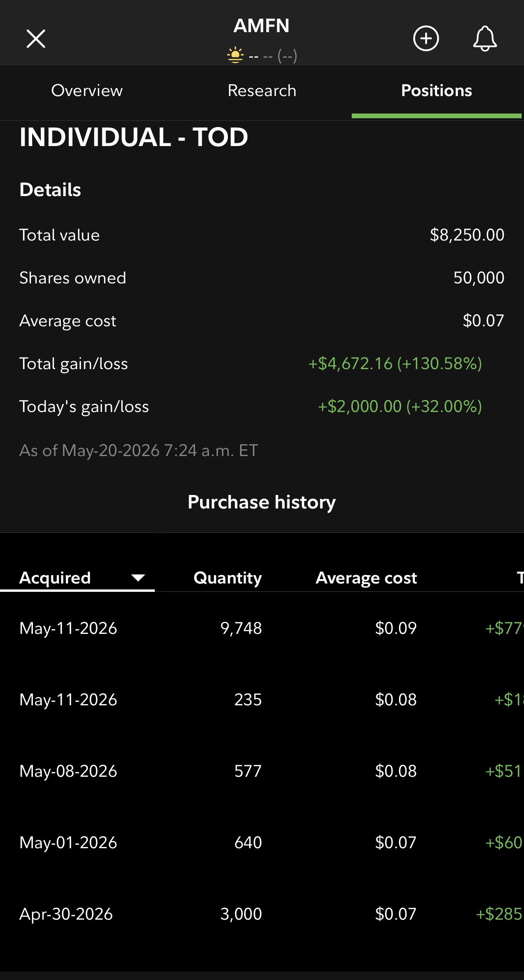Tap Today's gain/loss value

click(x=400, y=406)
